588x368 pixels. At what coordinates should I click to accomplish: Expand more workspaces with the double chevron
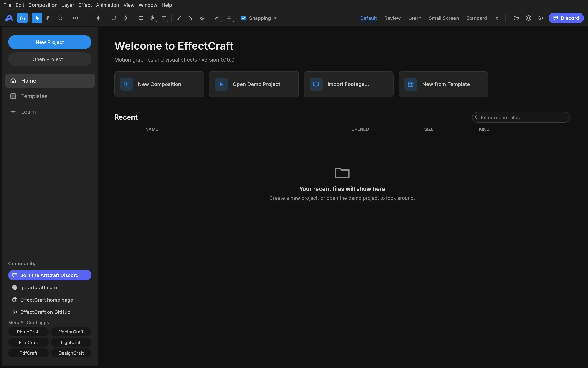click(x=497, y=18)
